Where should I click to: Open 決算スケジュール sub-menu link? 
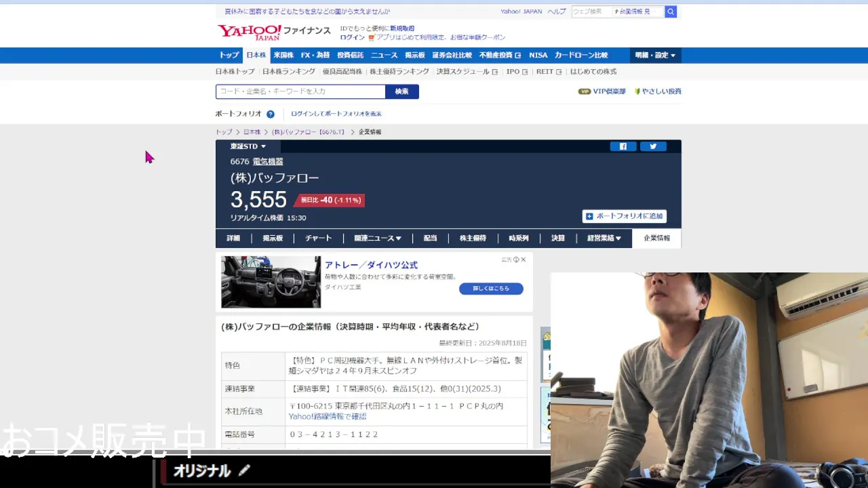tap(467, 72)
